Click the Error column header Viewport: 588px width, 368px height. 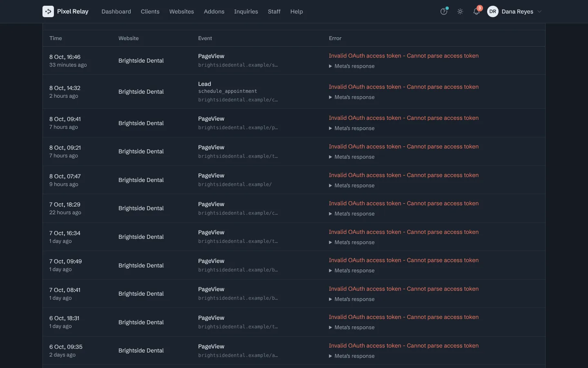click(x=335, y=38)
